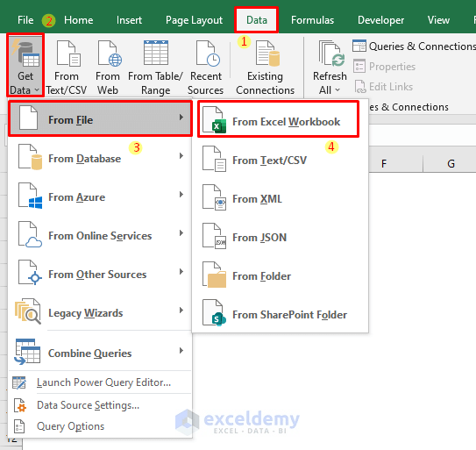This screenshot has height=450, width=476.
Task: Click the SharePoint folder icon
Action: [214, 313]
